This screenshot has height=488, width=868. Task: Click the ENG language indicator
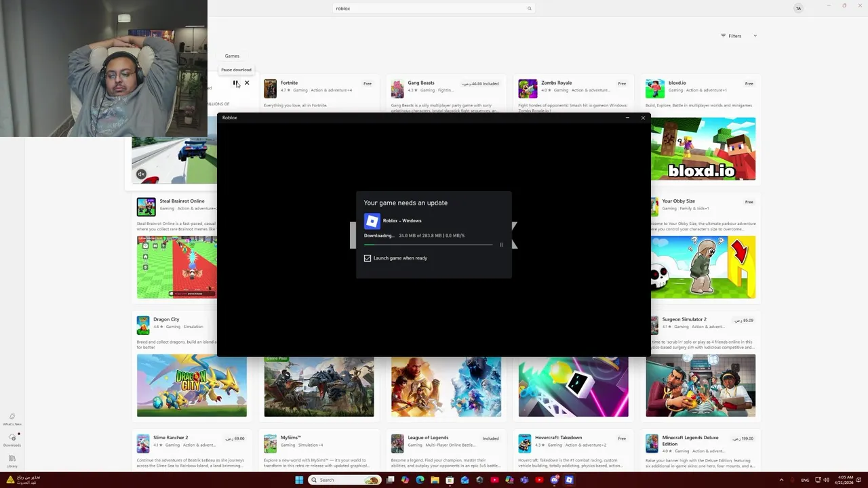805,480
